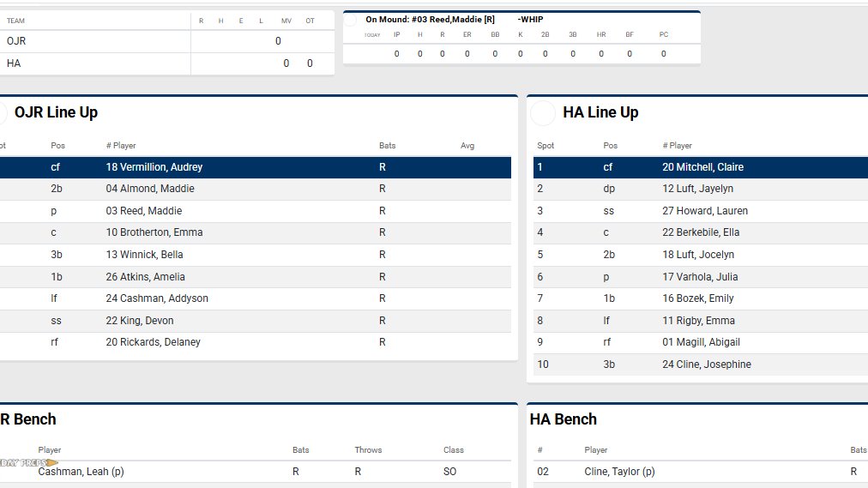868x488 pixels.
Task: Select HA player 27 Howard, Lauren
Action: [705, 211]
